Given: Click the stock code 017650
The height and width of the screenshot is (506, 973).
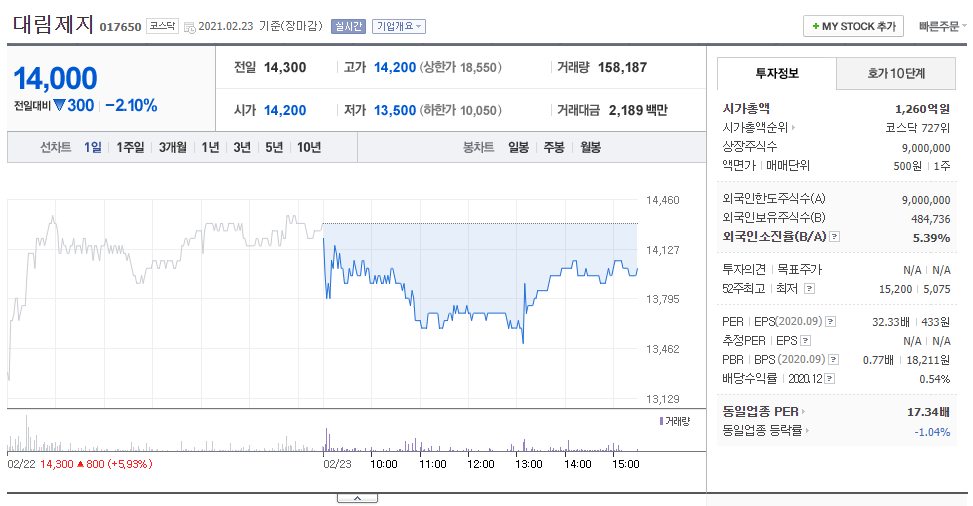Looking at the screenshot, I should (x=120, y=27).
